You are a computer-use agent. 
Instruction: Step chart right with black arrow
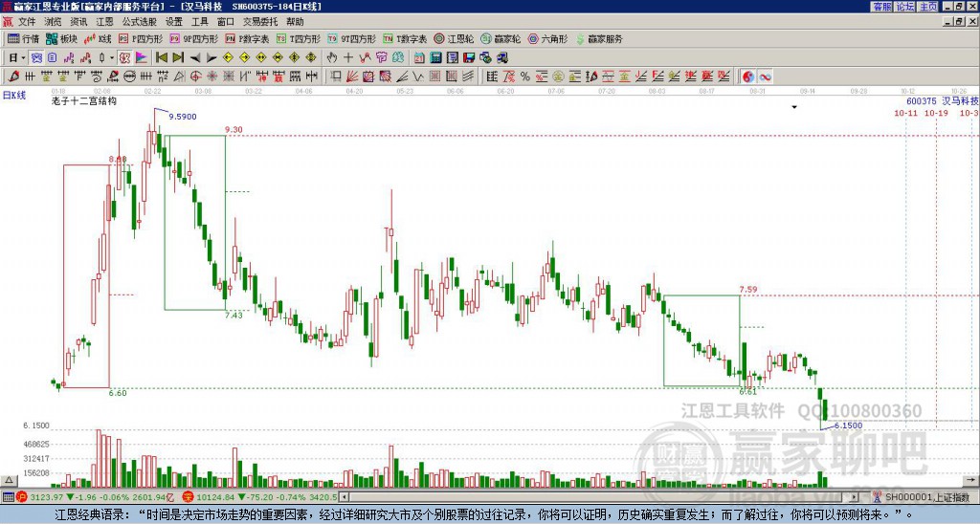tap(212, 58)
